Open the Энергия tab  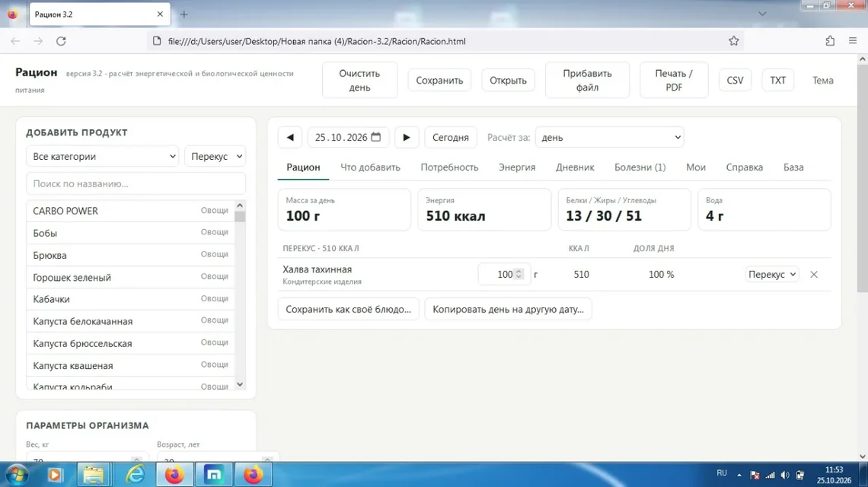click(517, 167)
